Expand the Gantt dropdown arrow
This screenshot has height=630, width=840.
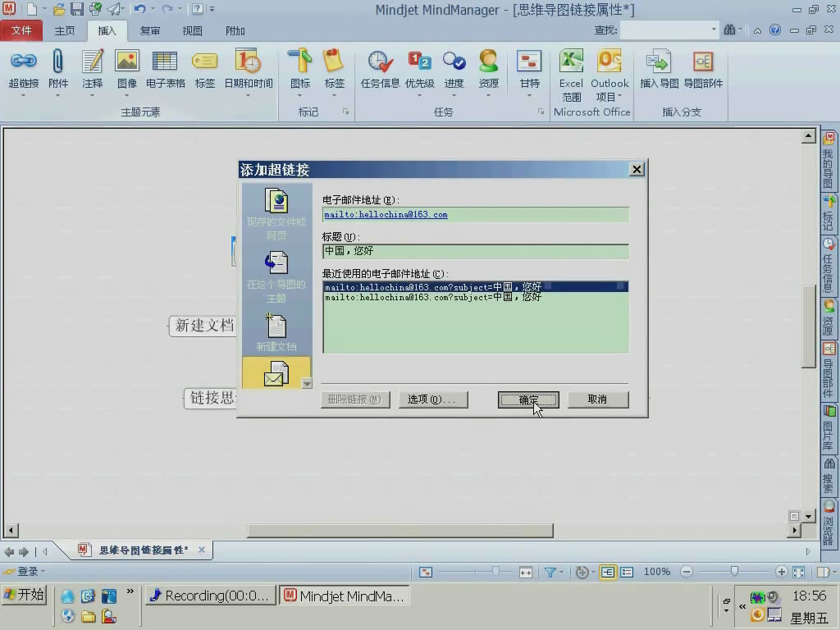click(x=529, y=96)
